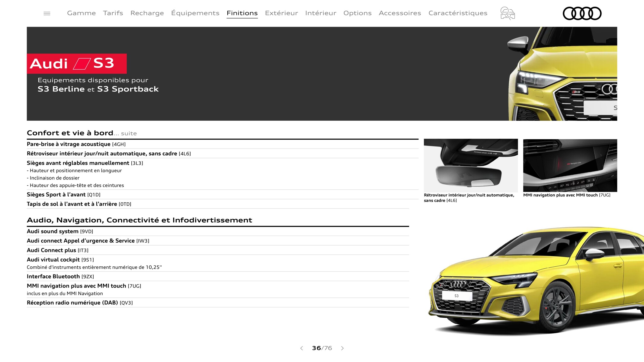Click 'Hauteur et positionnement en longueur' line
644x362 pixels.
click(74, 170)
